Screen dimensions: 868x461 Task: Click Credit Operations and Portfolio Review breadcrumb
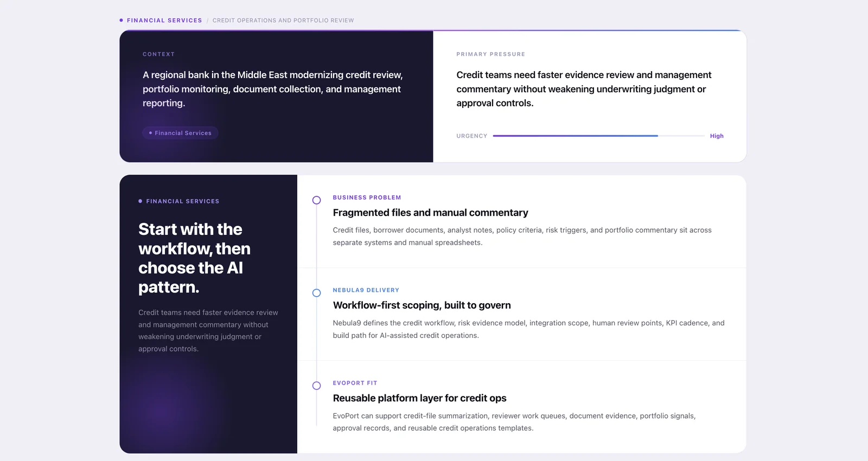pyautogui.click(x=283, y=21)
